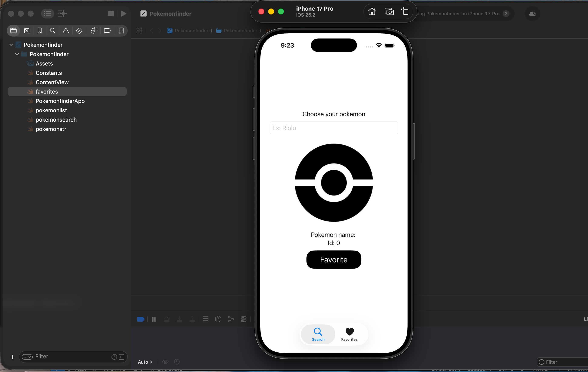This screenshot has width=588, height=372.
Task: Run the Pokemonfinder scheme
Action: tap(124, 13)
